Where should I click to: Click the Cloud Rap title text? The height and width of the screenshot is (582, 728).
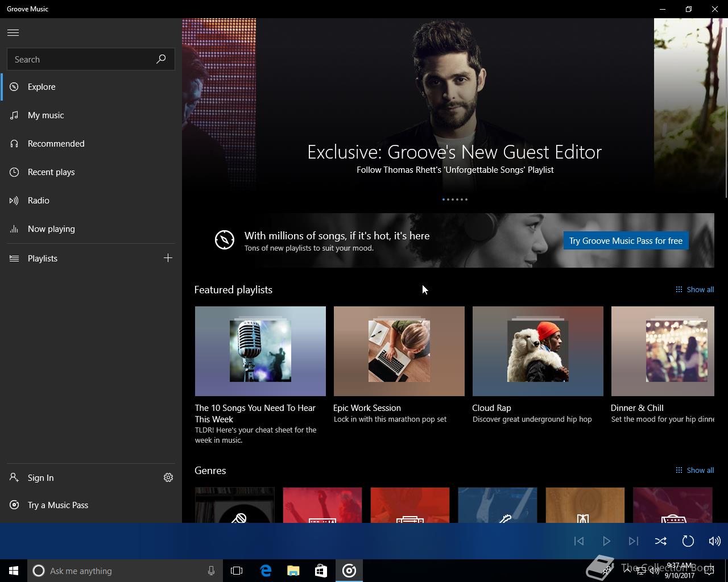pyautogui.click(x=491, y=408)
